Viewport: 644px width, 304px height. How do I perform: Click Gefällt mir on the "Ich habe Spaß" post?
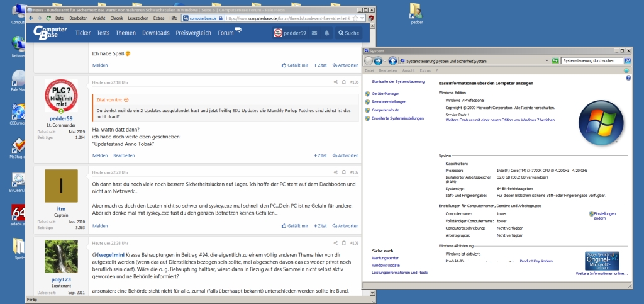[x=295, y=65]
